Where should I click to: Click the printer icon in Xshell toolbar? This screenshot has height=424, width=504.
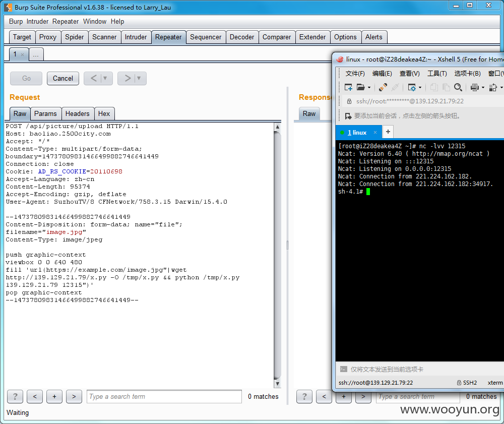pyautogui.click(x=475, y=87)
